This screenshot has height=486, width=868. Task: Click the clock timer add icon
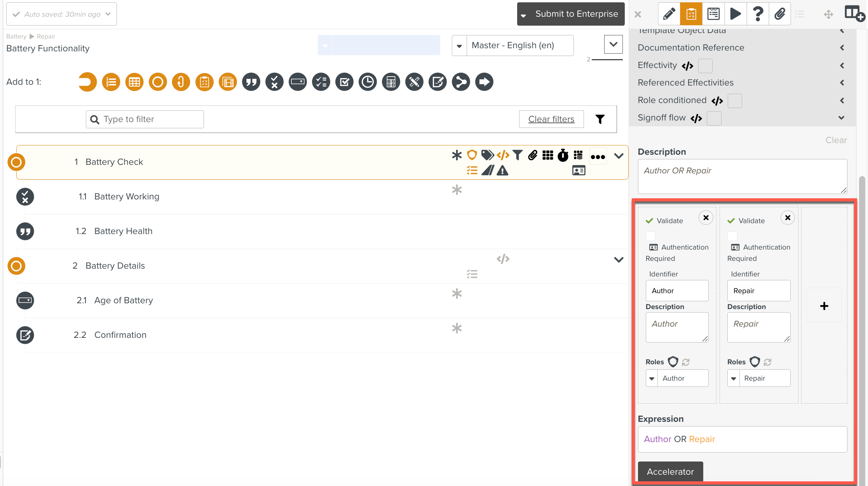coord(368,82)
